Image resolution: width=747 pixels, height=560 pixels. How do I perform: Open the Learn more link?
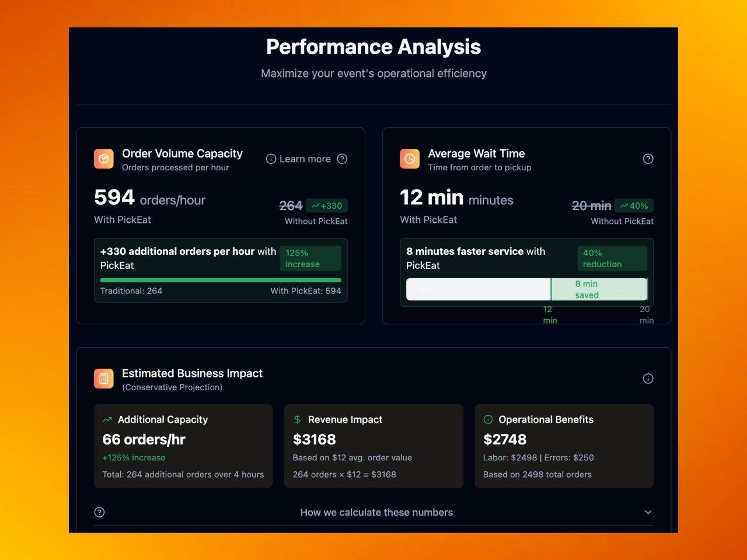pyautogui.click(x=298, y=159)
